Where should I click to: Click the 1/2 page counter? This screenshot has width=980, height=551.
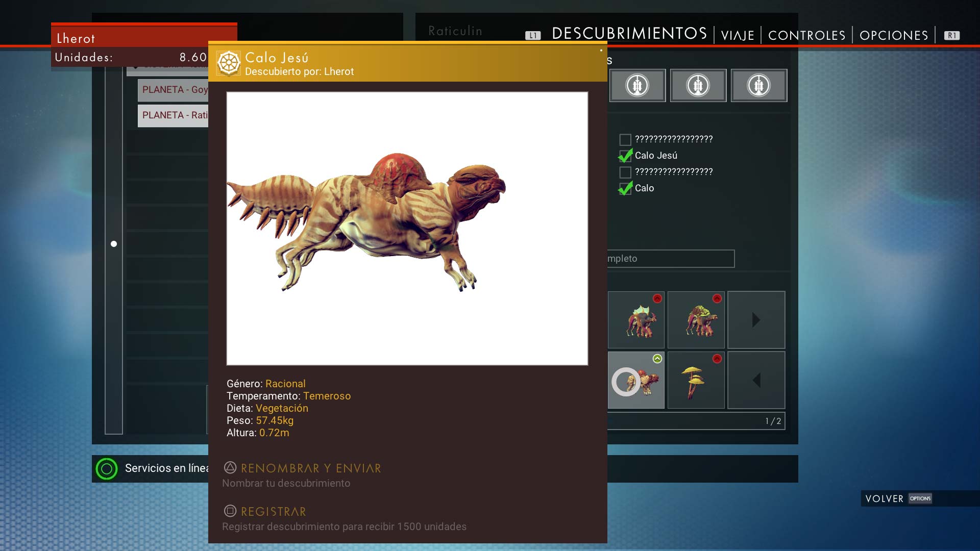[773, 421]
